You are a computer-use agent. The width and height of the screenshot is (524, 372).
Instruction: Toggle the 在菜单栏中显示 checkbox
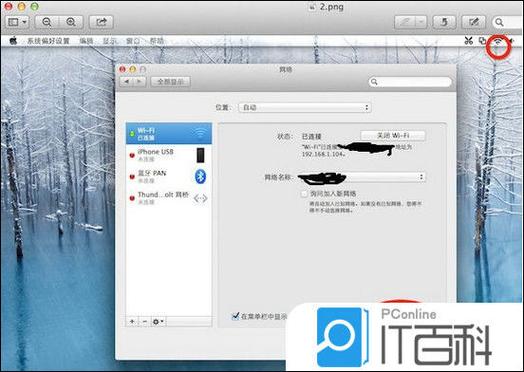[236, 316]
